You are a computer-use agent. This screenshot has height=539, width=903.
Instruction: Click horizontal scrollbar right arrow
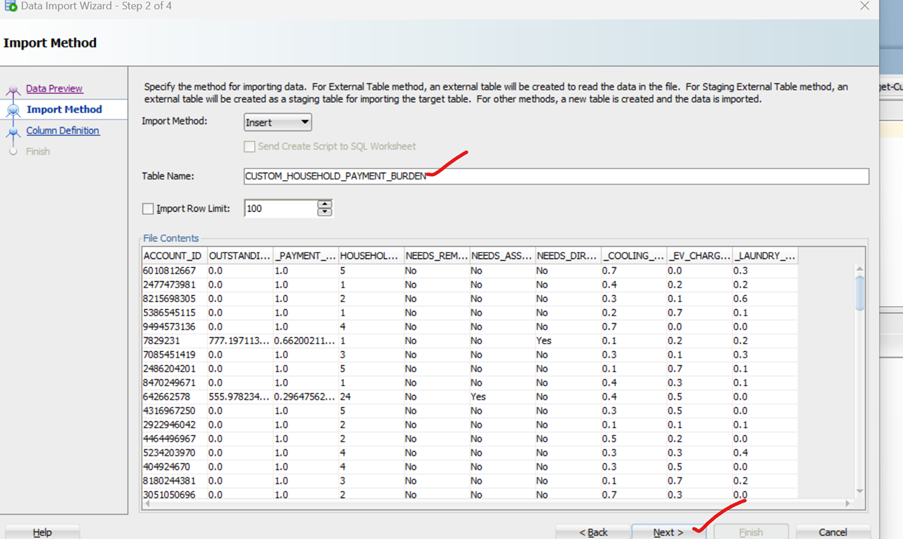tap(848, 503)
